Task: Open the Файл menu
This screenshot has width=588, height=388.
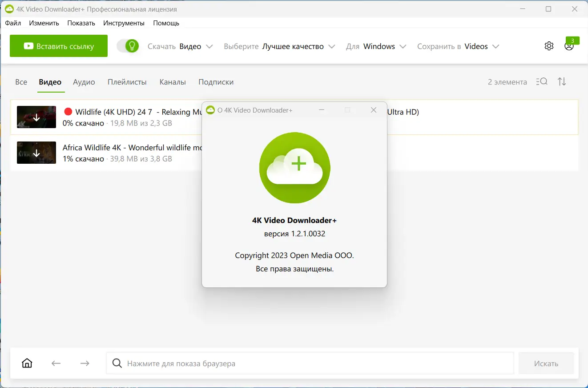Action: pos(13,23)
